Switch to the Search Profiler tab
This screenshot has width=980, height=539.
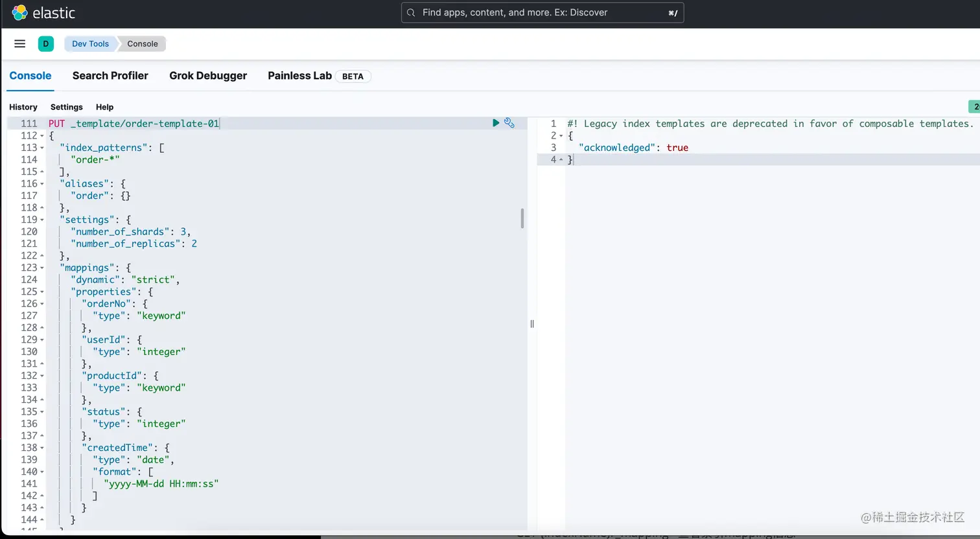110,76
